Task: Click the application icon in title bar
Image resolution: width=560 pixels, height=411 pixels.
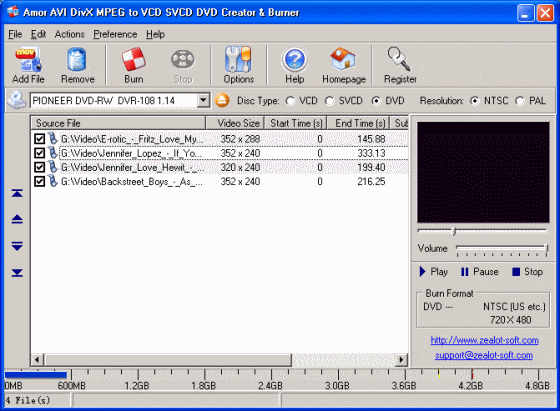Action: [x=13, y=12]
